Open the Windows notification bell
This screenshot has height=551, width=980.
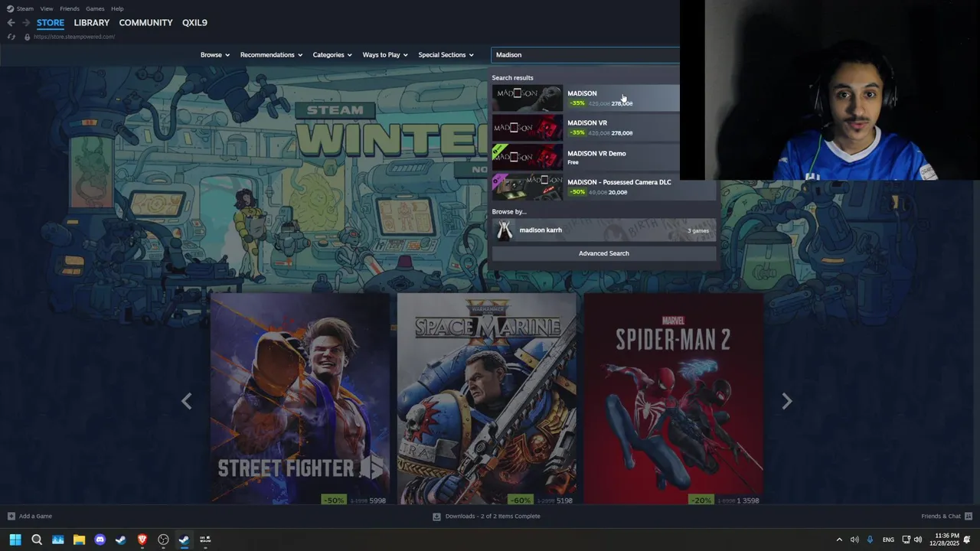click(967, 540)
